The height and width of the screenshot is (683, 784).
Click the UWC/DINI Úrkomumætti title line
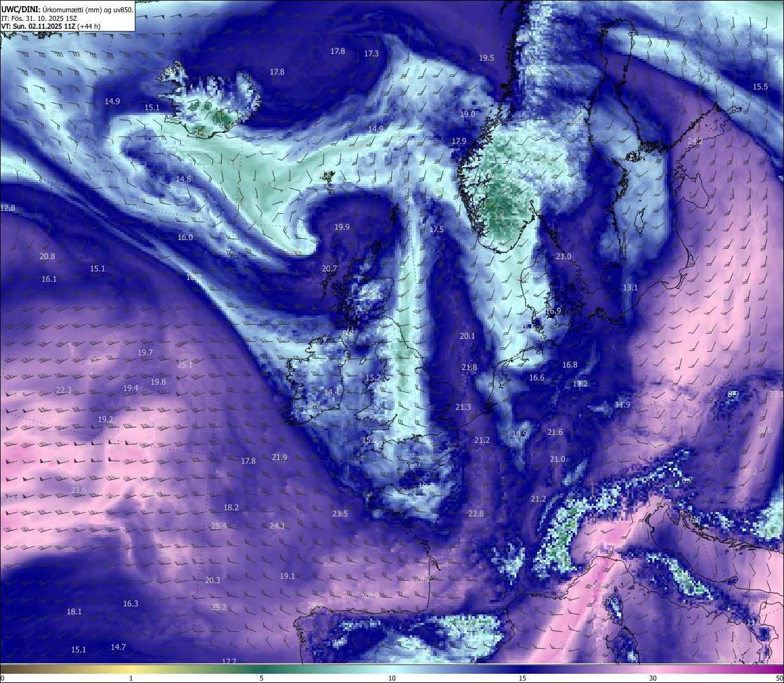(67, 9)
